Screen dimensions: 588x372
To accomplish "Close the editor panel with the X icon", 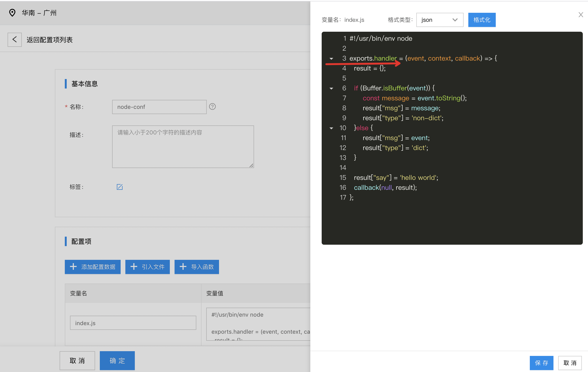I will pos(581,15).
